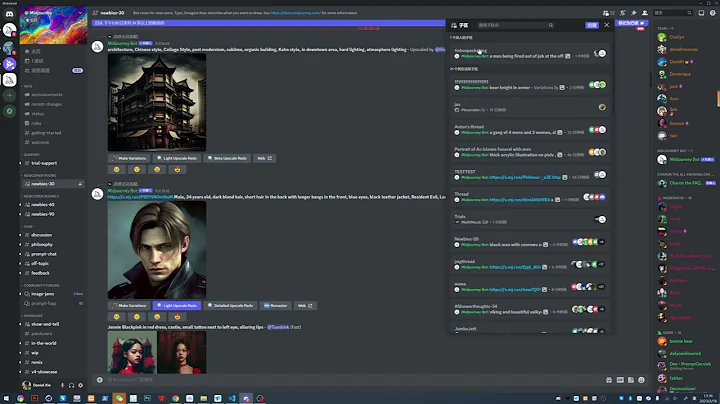Viewport: 720px width, 404px height.
Task: Collapse the COMMUNITY FORUMS category
Action: coord(41,286)
